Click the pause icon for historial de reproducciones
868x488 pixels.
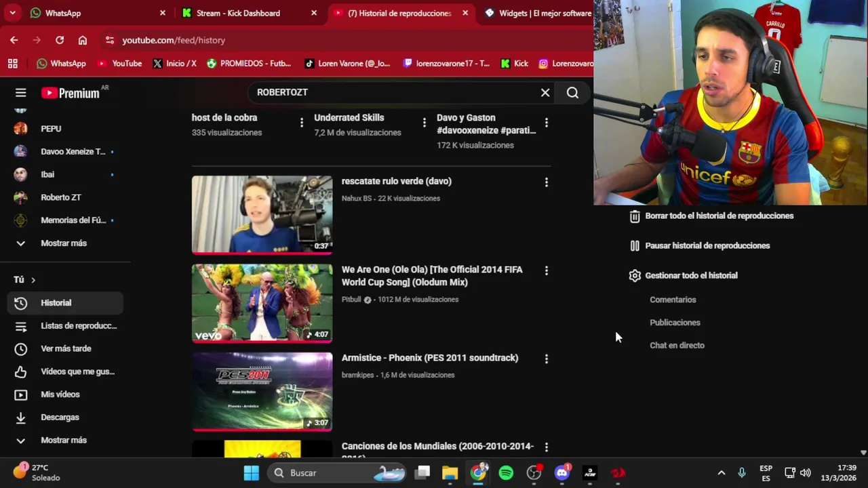click(635, 246)
